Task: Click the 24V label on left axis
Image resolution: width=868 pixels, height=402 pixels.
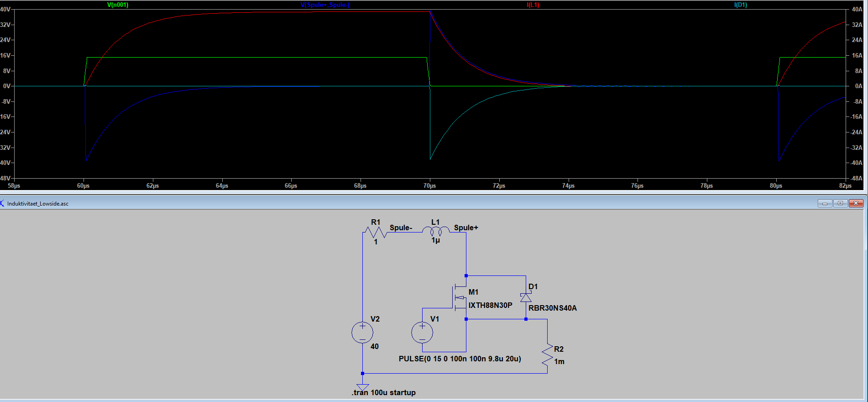Action: [5, 40]
